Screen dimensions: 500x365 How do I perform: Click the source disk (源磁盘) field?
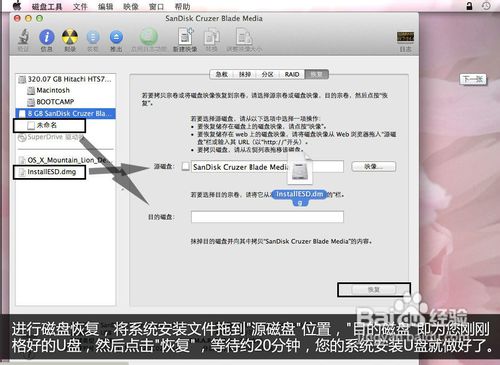pyautogui.click(x=267, y=167)
